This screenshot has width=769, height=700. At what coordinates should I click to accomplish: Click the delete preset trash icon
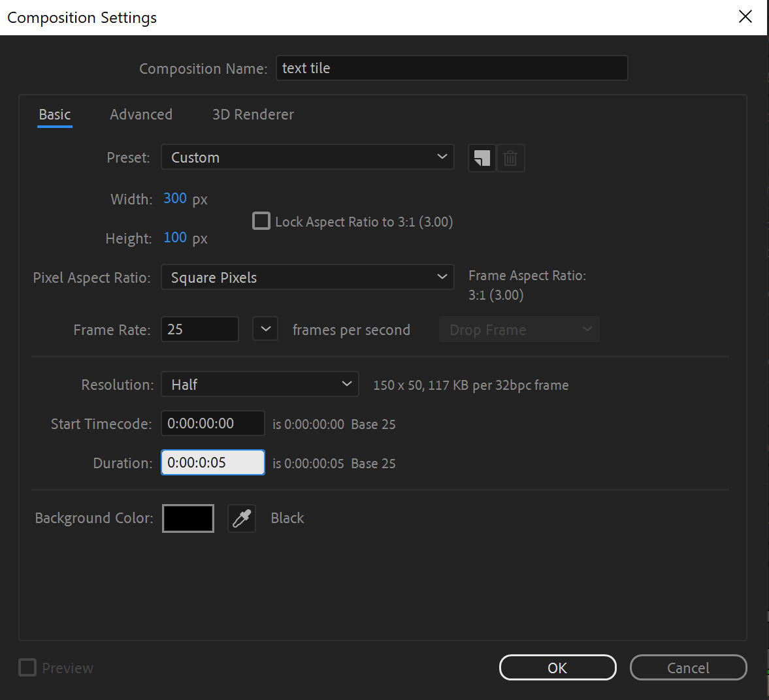point(510,158)
